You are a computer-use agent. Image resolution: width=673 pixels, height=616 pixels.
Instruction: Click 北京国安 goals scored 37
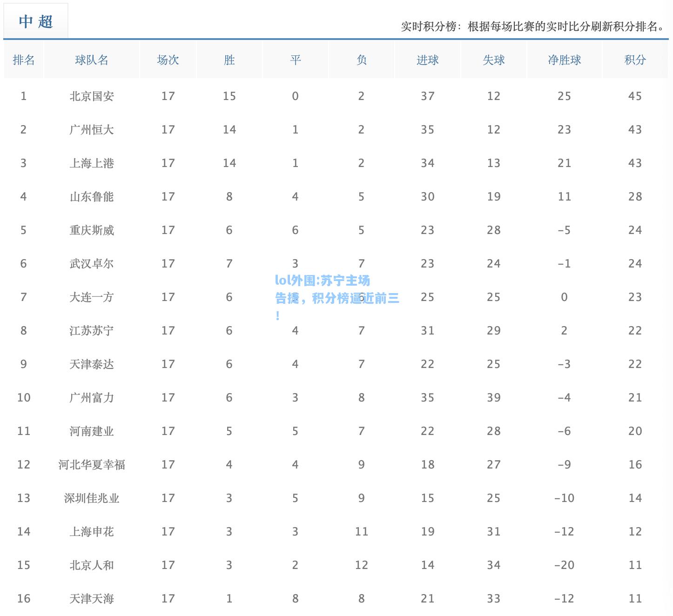click(x=428, y=96)
